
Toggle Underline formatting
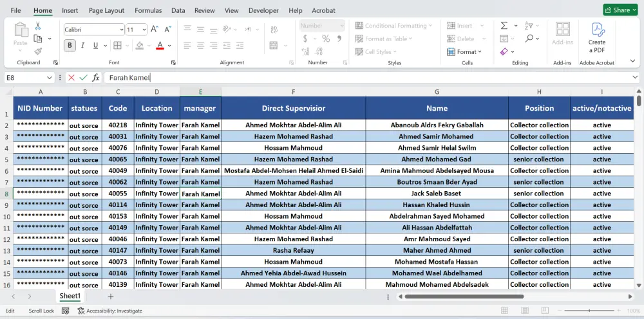coord(96,45)
